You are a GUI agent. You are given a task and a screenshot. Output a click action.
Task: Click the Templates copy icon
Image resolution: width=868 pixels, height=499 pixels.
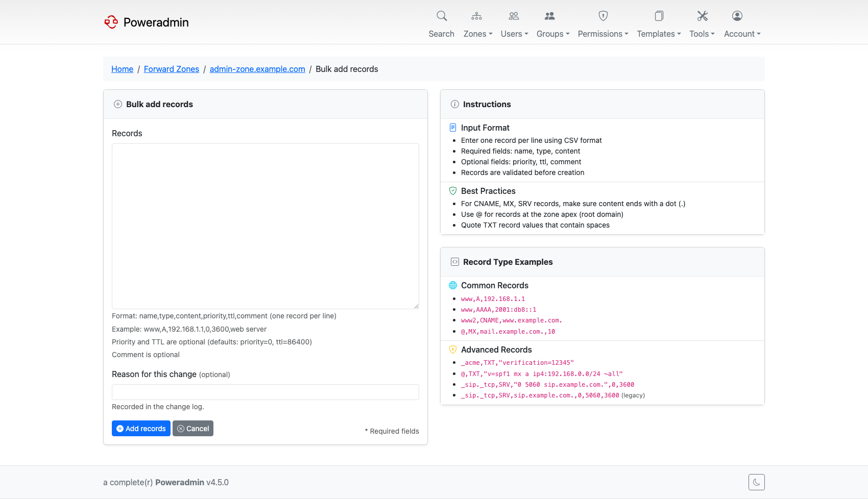(659, 16)
